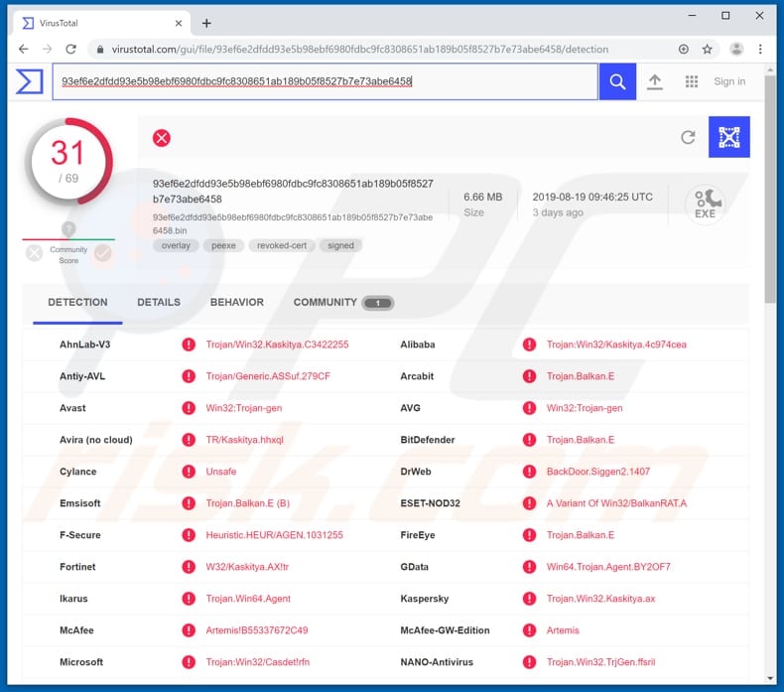Click W32/Kaskitya.AX!tr result
The image size is (784, 692).
[247, 567]
